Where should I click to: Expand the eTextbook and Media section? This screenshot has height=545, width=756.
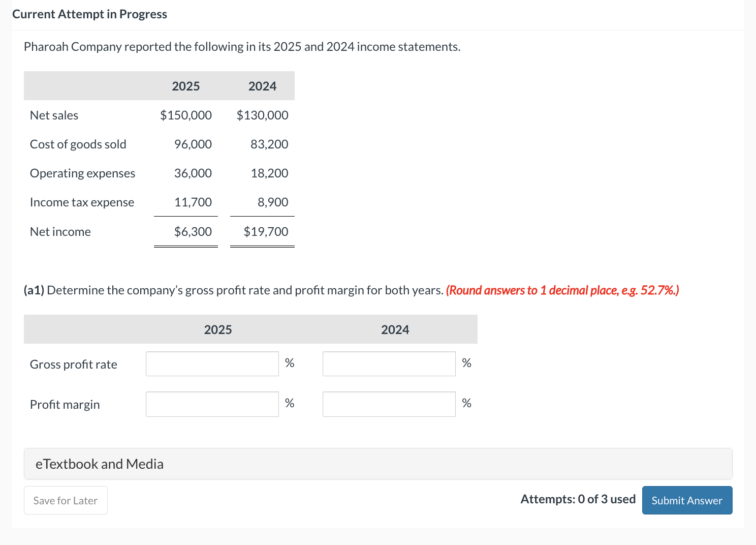[x=99, y=464]
